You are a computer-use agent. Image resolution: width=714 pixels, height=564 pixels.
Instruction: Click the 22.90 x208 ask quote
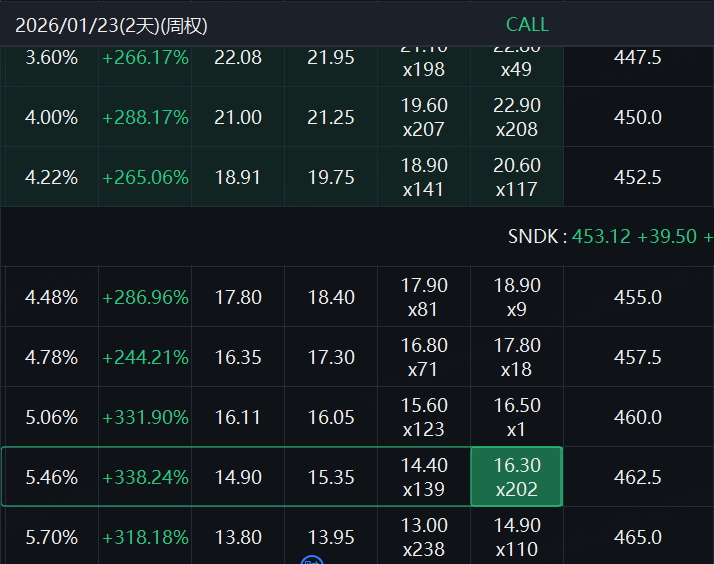coord(516,117)
